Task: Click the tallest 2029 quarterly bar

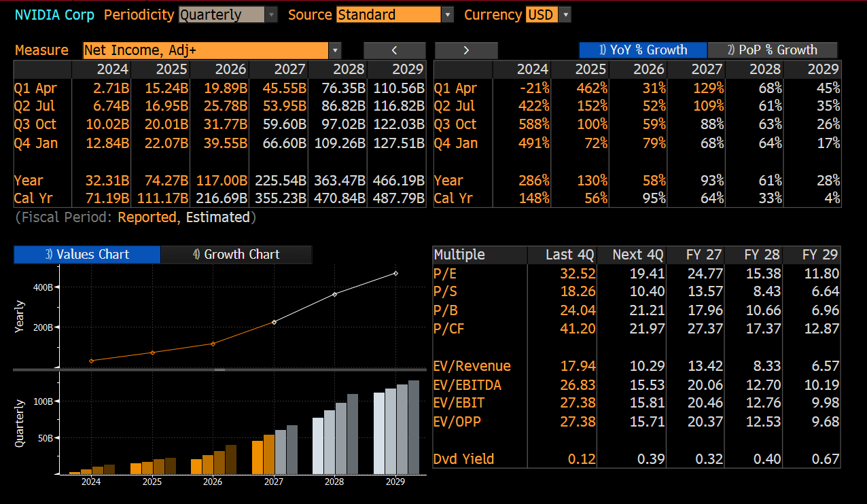Action: pyautogui.click(x=413, y=427)
